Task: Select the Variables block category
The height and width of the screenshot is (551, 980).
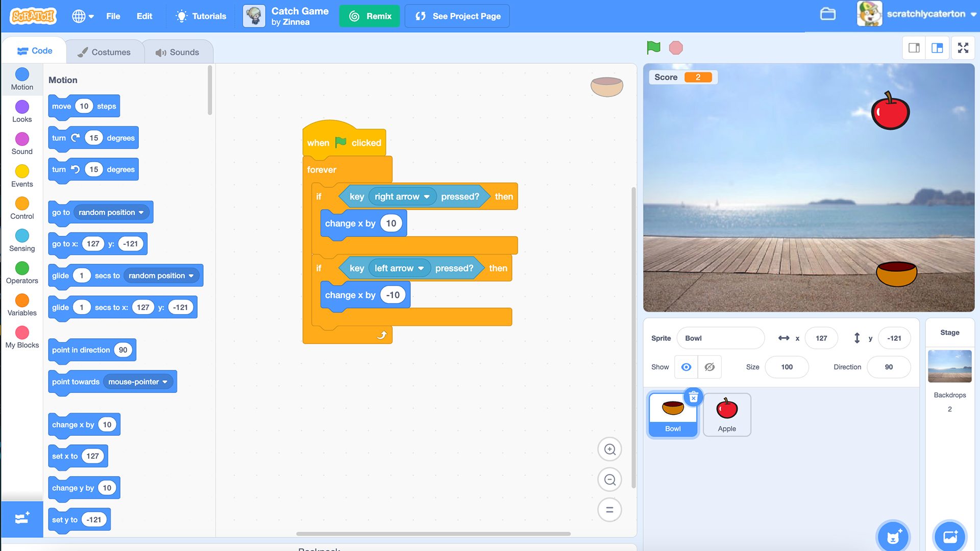Action: (x=22, y=305)
